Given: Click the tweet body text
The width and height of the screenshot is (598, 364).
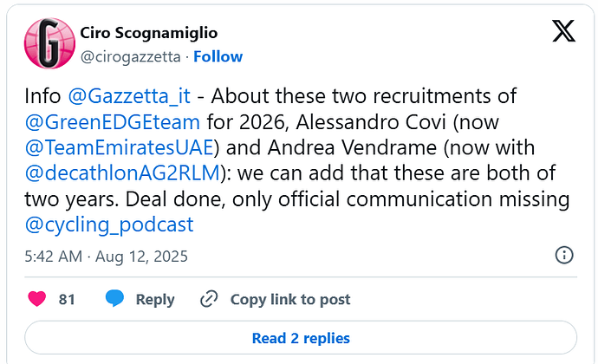Looking at the screenshot, I should pos(347,198).
